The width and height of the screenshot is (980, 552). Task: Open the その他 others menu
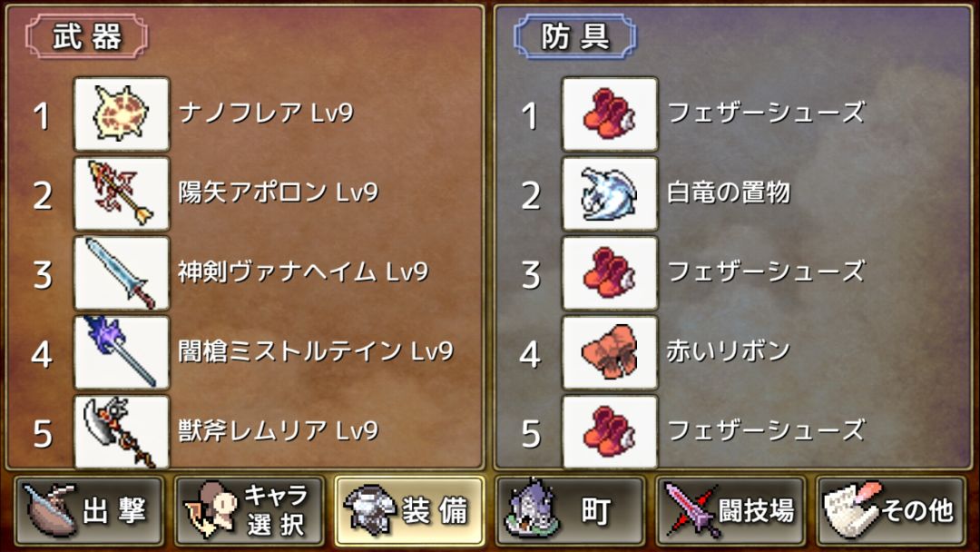[891, 511]
